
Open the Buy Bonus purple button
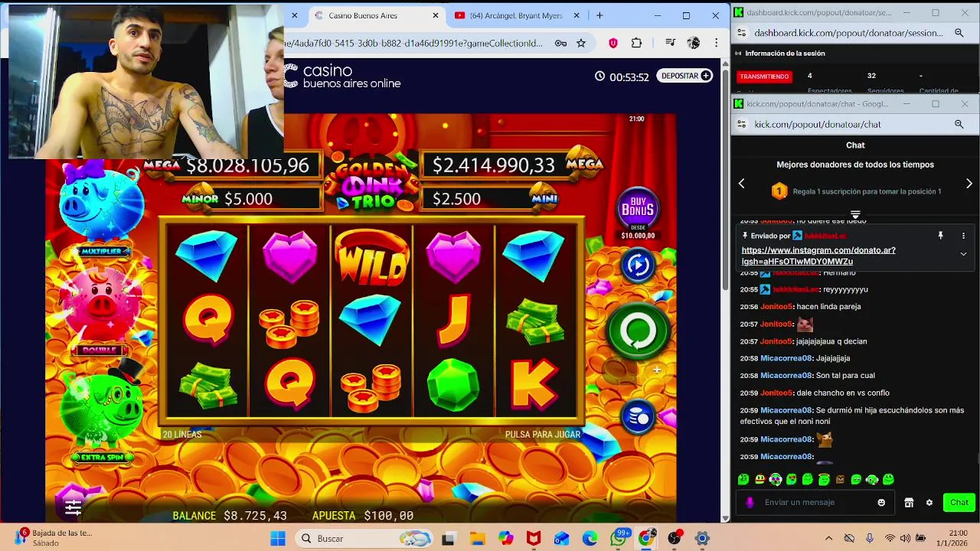pyautogui.click(x=638, y=208)
